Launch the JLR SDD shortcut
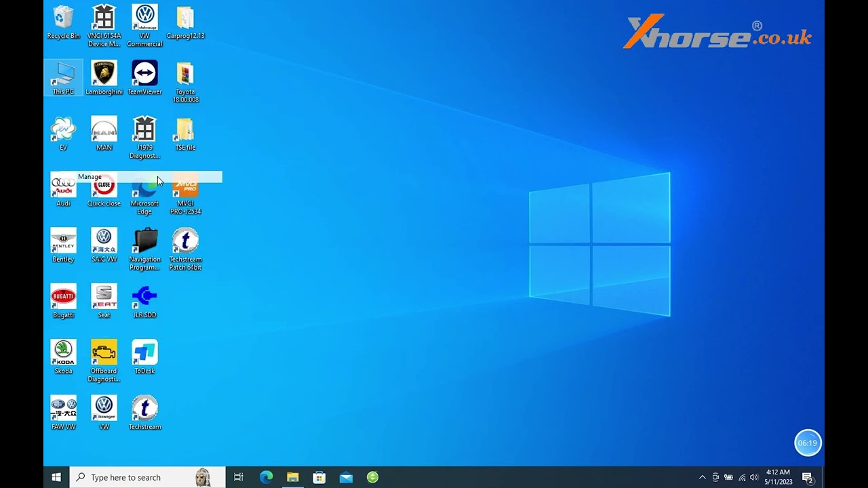The image size is (868, 488). pyautogui.click(x=144, y=302)
